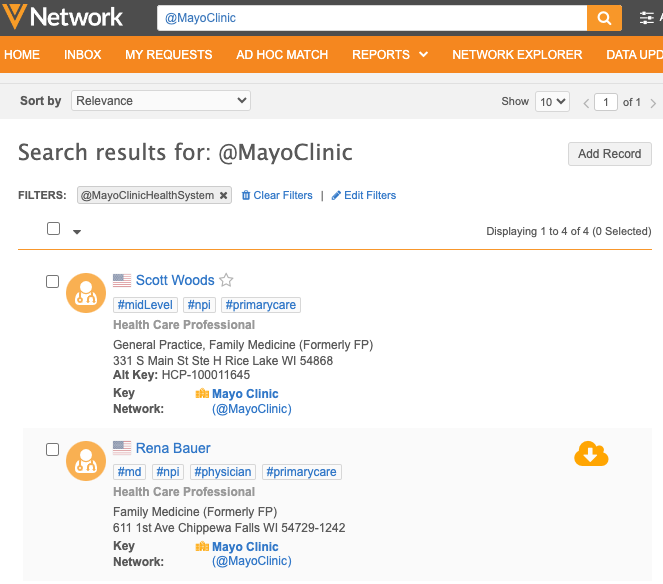This screenshot has height=584, width=663.
Task: Click the cloud download icon for Rena Bauer
Action: pos(591,454)
